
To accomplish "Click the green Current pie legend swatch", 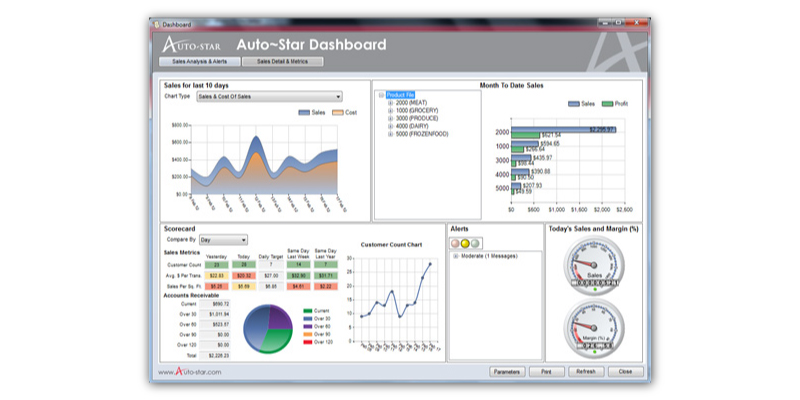I will pyautogui.click(x=307, y=311).
